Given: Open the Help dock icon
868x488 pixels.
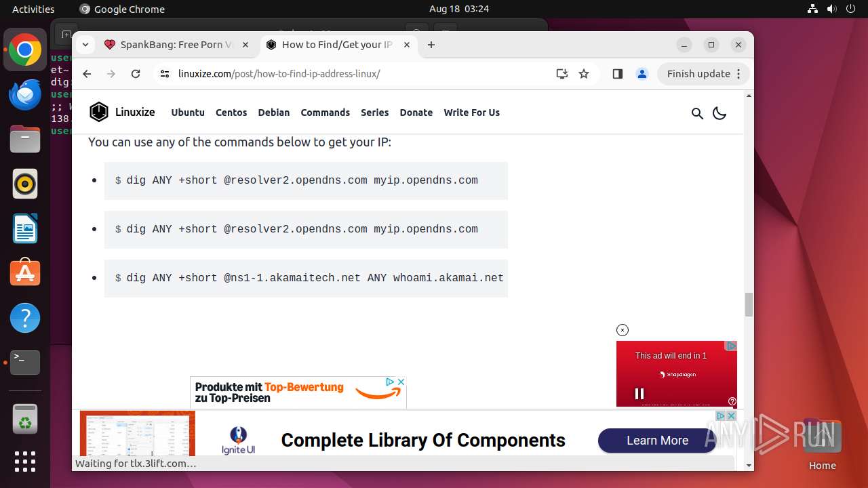Looking at the screenshot, I should [25, 317].
